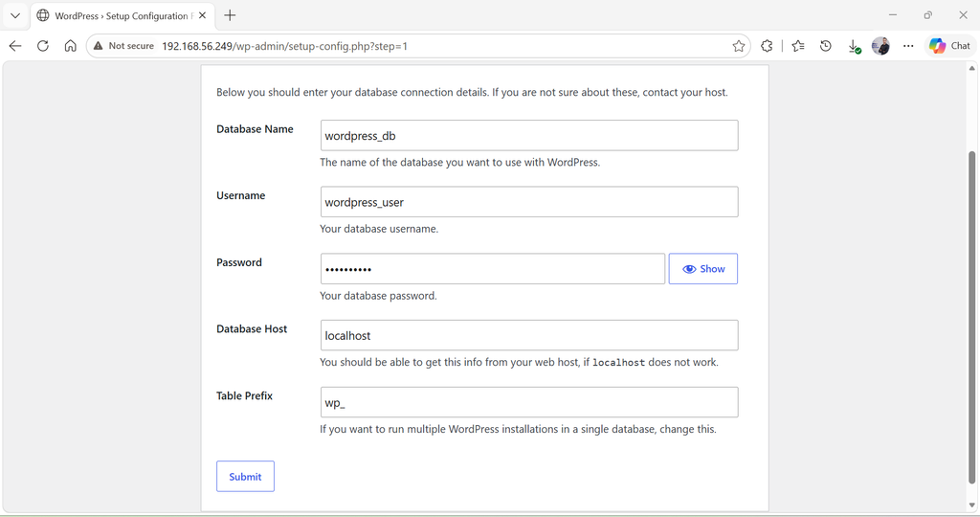
Task: Click the Database Name label
Action: tap(255, 129)
